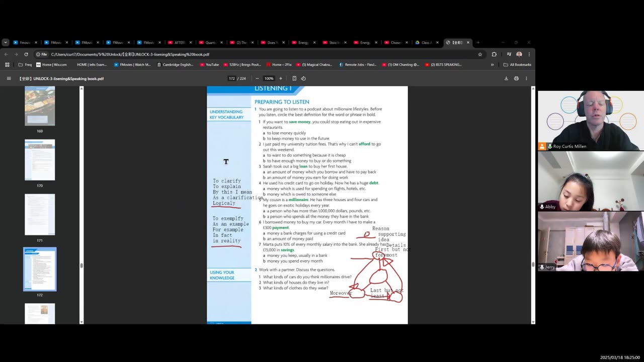Switch to the Class A tab
Viewport: 644px width, 362px height.
(427, 42)
